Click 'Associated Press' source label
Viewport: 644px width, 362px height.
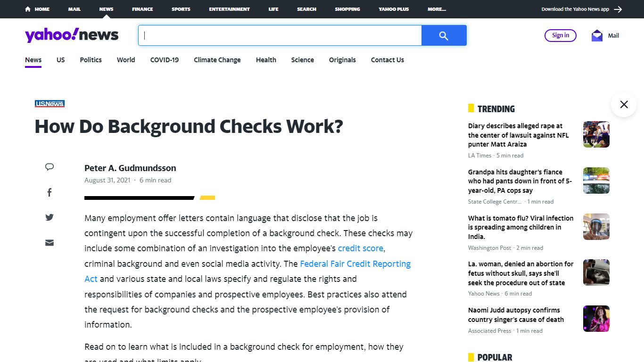click(489, 331)
